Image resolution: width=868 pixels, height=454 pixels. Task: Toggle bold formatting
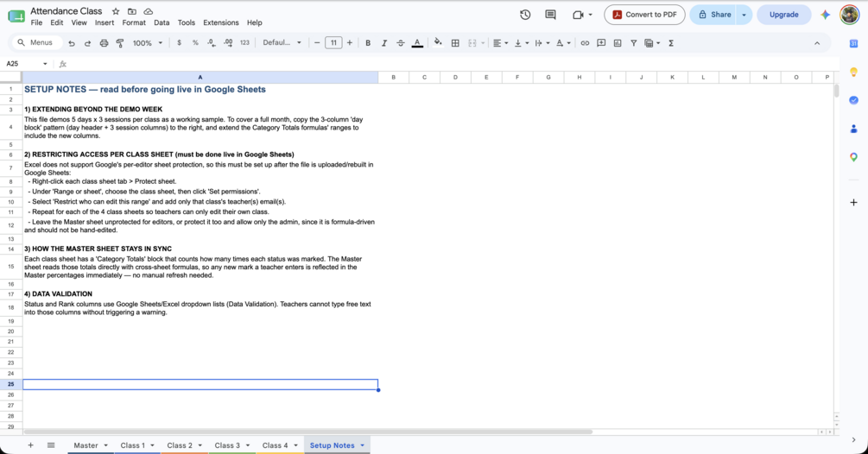pos(368,42)
